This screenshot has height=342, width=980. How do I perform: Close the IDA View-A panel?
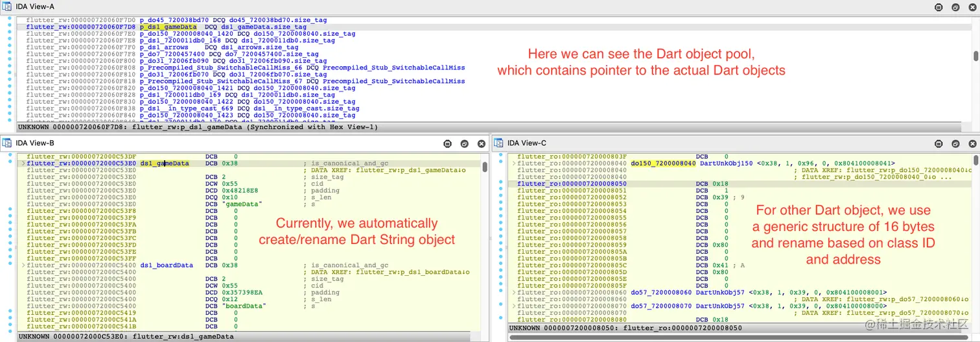click(972, 7)
